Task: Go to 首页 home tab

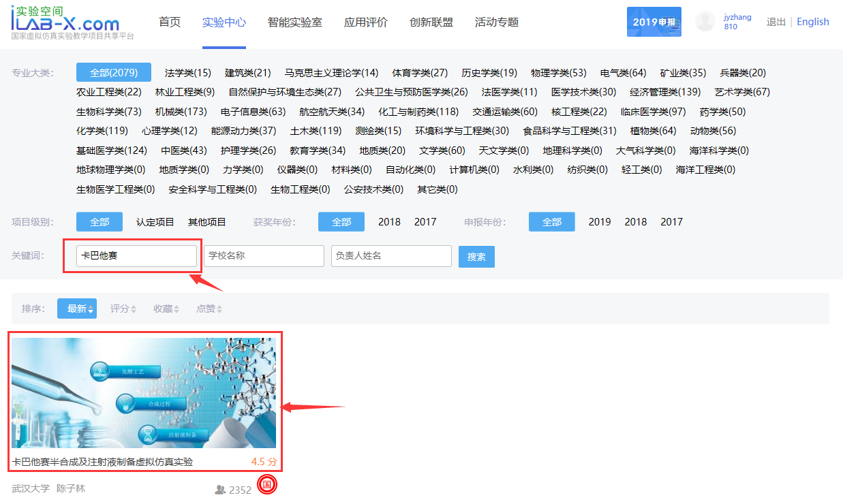Action: point(170,22)
